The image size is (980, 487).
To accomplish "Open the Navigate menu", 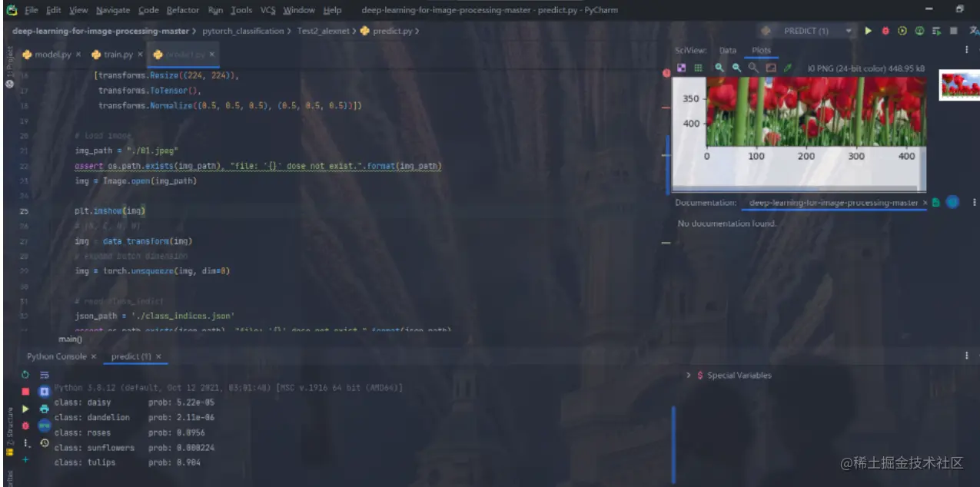I will coord(113,10).
